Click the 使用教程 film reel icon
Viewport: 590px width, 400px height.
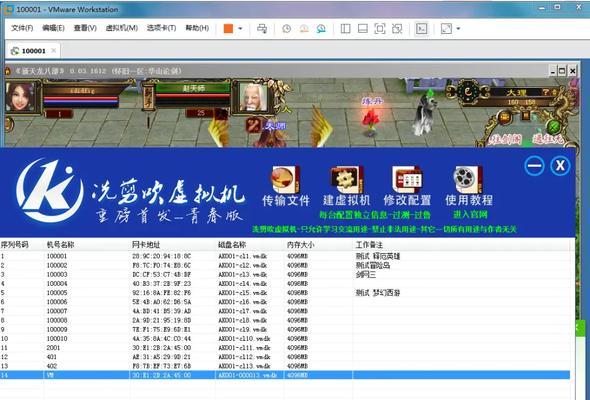coord(468,179)
